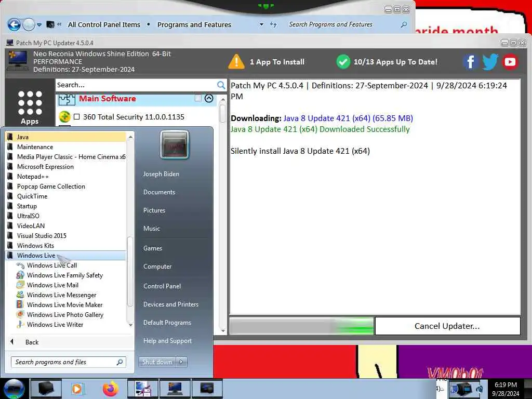
Task: Expand the VideoLAN folder
Action: point(65,225)
